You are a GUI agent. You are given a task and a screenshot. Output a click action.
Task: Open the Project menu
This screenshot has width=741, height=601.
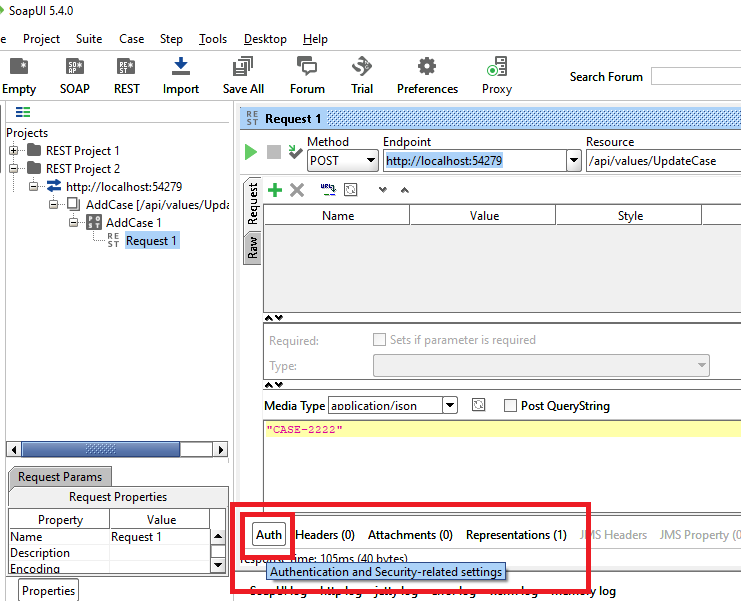click(42, 39)
